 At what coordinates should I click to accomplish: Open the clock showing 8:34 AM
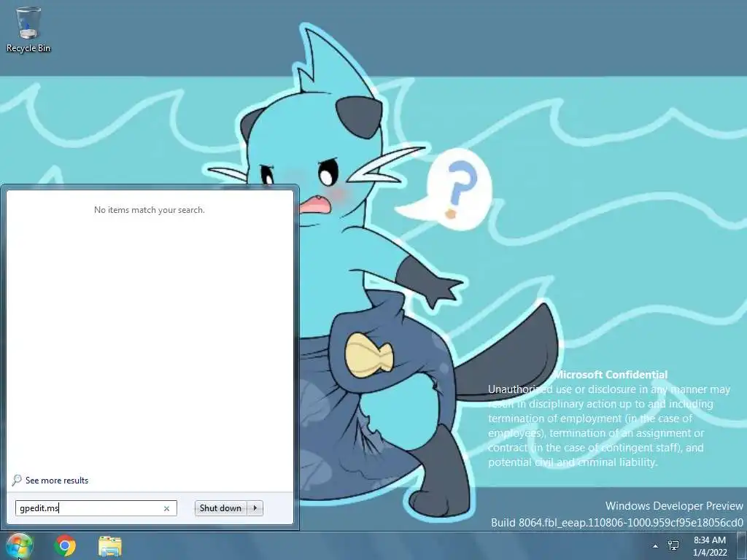[x=710, y=546]
